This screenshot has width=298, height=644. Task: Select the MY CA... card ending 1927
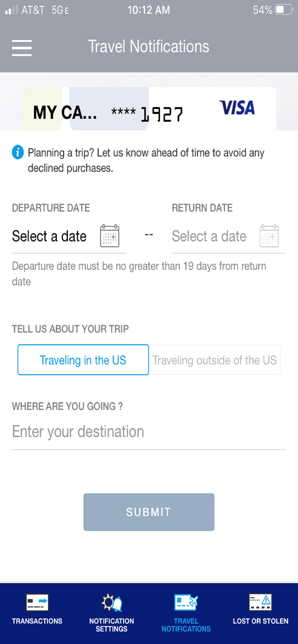tap(149, 109)
